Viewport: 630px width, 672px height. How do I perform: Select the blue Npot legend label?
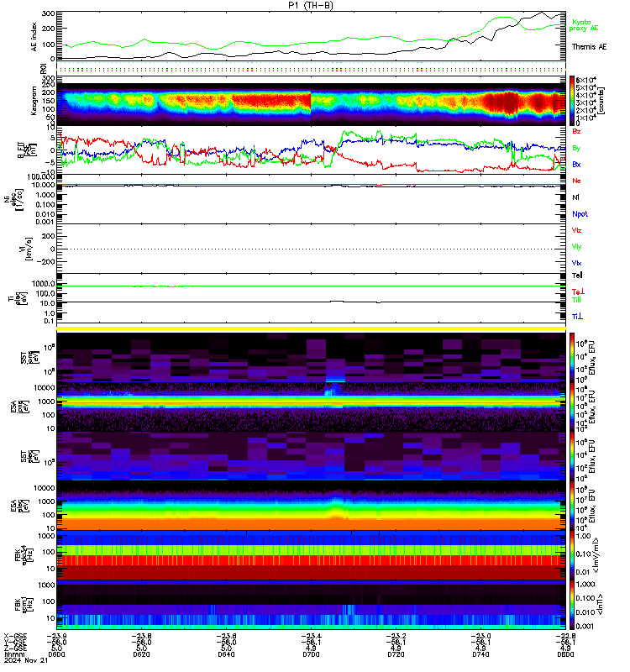[580, 214]
